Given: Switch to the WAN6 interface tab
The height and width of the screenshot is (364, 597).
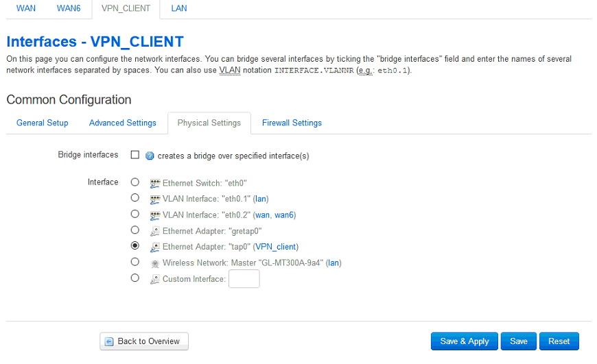Looking at the screenshot, I should click(x=69, y=8).
